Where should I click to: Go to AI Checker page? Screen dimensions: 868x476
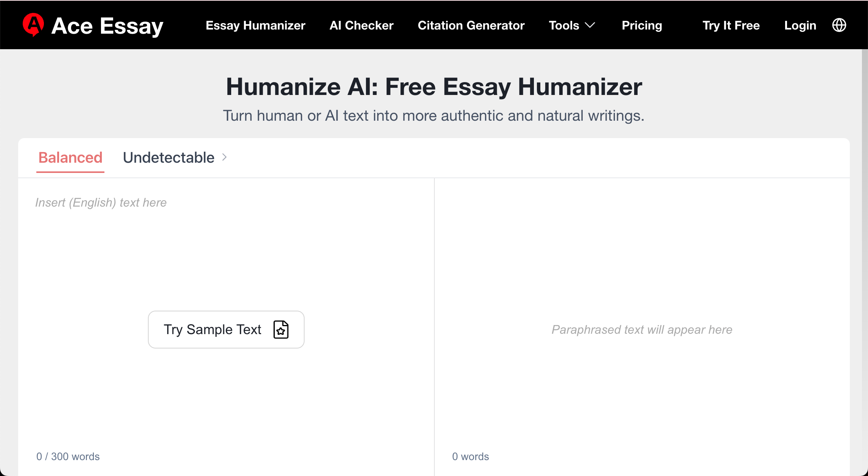361,25
